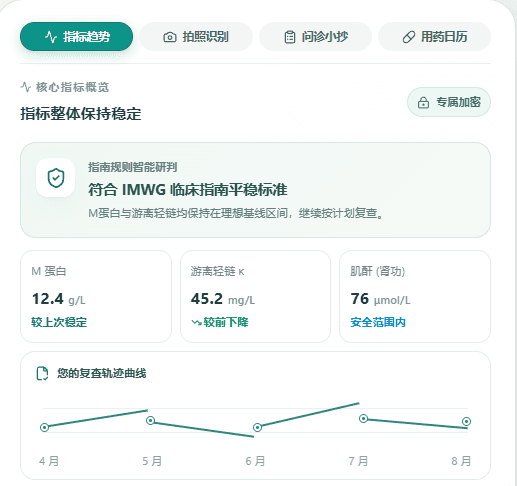Click the 7 月 axis label

pyautogui.click(x=358, y=461)
